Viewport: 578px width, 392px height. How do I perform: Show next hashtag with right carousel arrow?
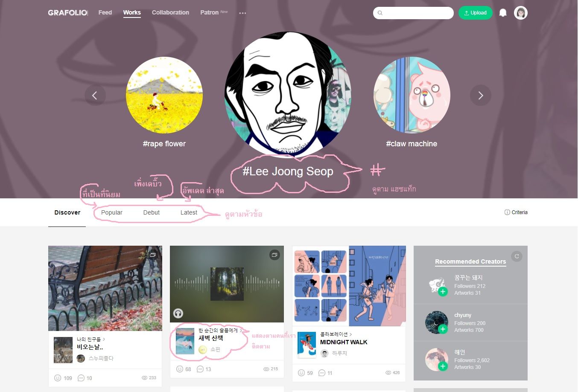[481, 96]
